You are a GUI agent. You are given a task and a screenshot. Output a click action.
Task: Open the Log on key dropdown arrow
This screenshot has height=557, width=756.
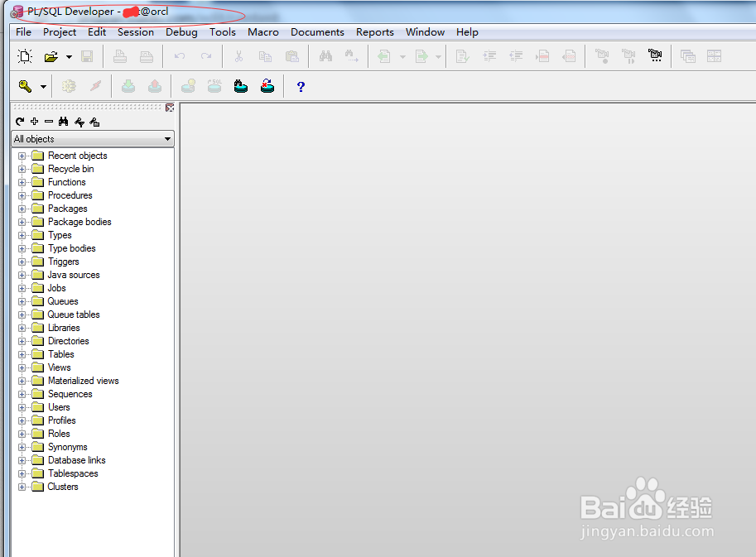pos(43,87)
